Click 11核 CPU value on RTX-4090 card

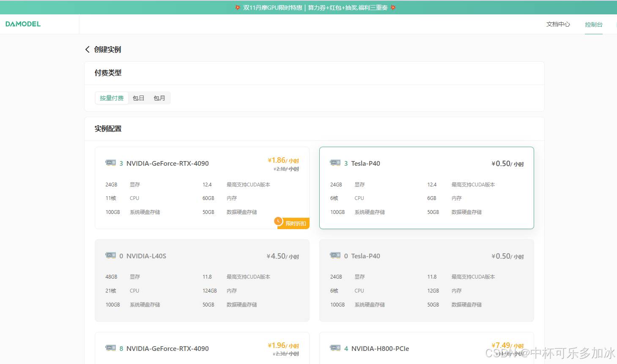[x=111, y=198]
